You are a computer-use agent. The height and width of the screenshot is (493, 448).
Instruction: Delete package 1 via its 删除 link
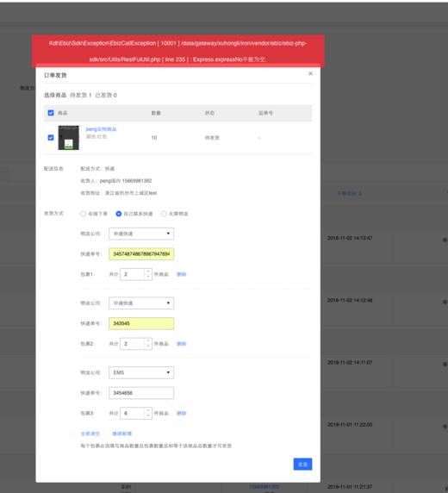182,274
